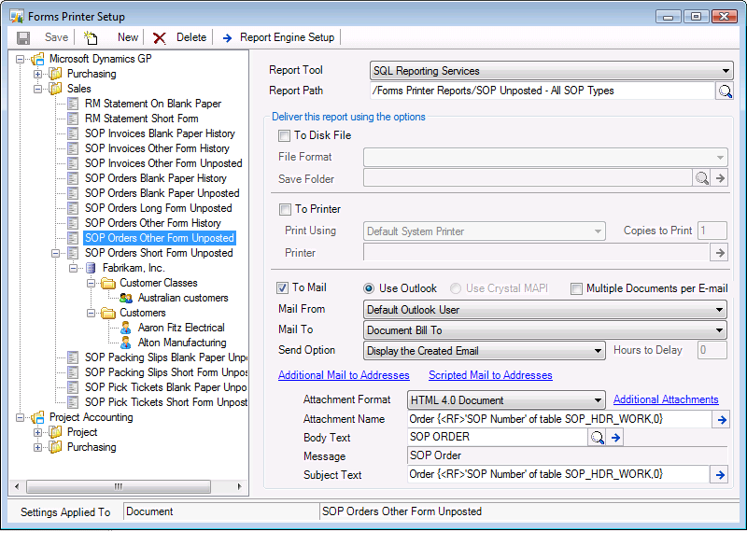Open the Mail To dropdown
The height and width of the screenshot is (560, 747).
point(719,330)
